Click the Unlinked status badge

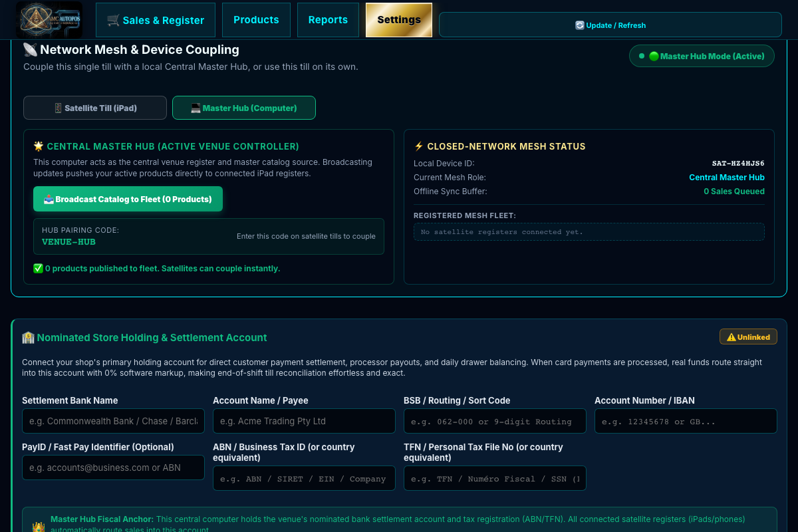pos(748,336)
